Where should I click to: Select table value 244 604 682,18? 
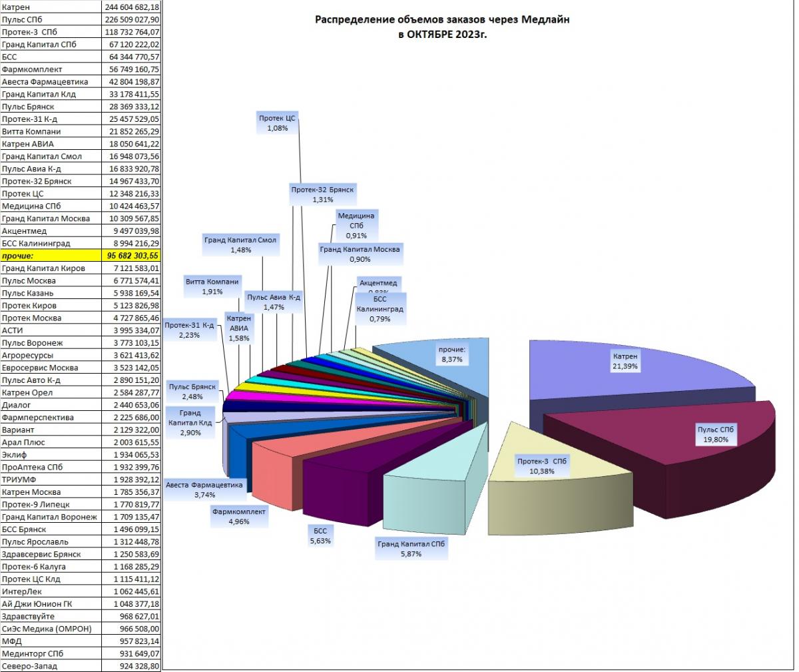coord(132,7)
